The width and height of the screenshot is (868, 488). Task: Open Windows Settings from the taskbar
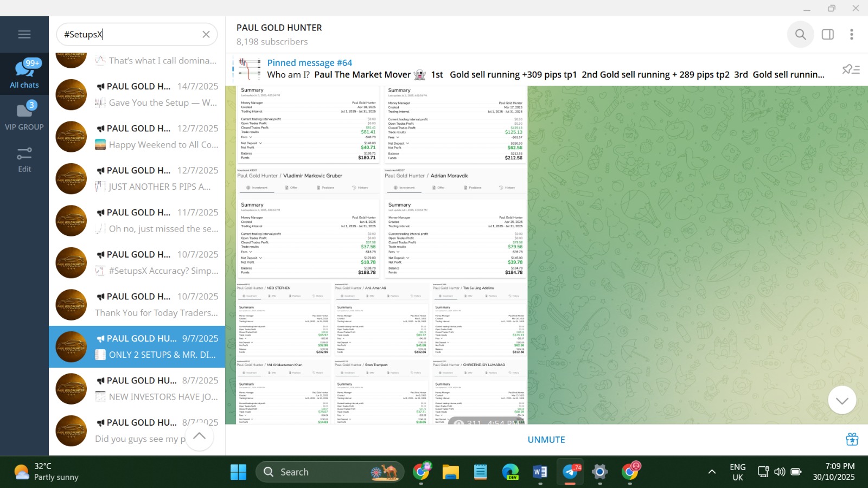pos(599,472)
